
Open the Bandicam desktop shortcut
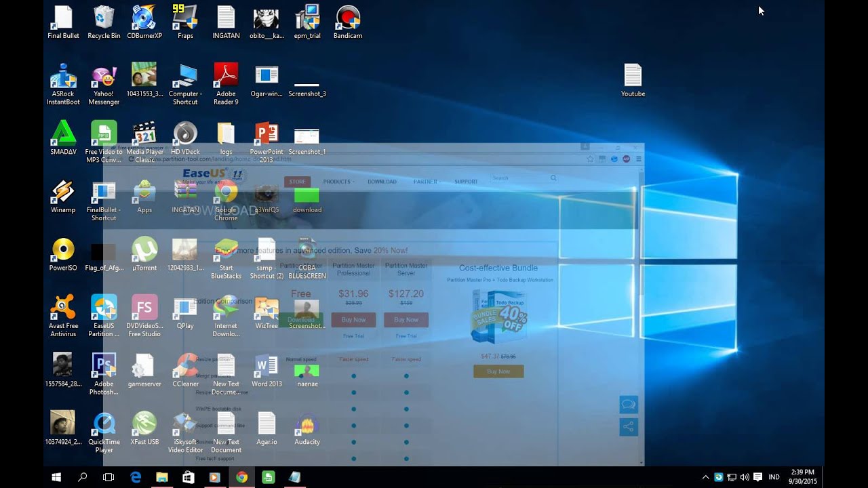coord(348,22)
